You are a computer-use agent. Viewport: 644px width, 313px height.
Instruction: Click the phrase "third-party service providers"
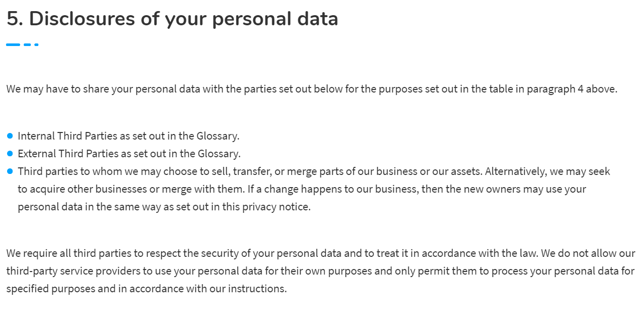73,271
